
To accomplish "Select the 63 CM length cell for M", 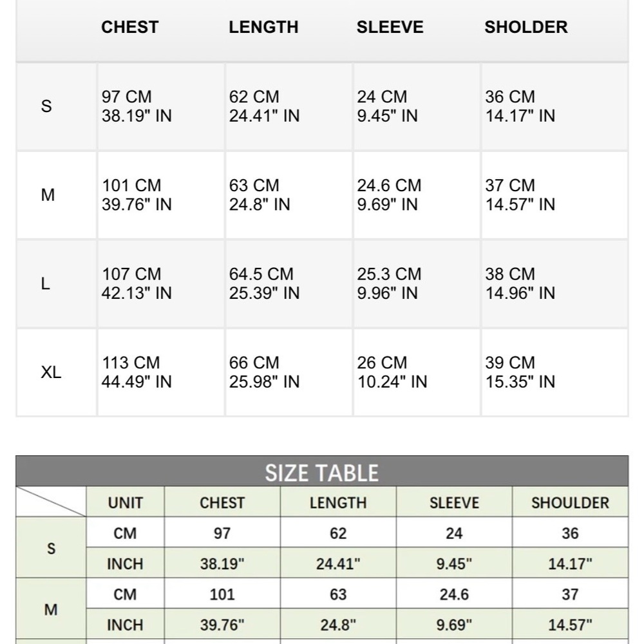I will [289, 195].
